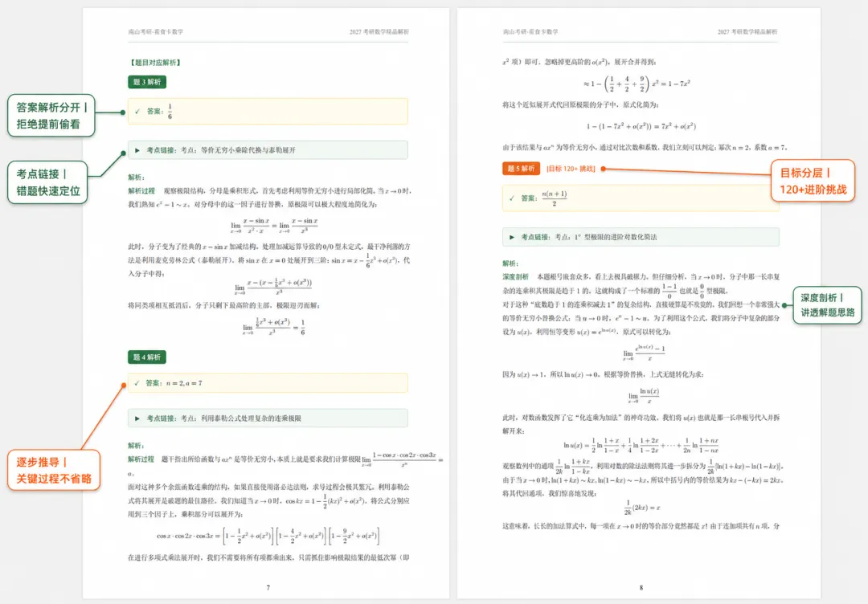Click page number 8 at the page bottom
This screenshot has height=604, width=868.
click(x=641, y=587)
